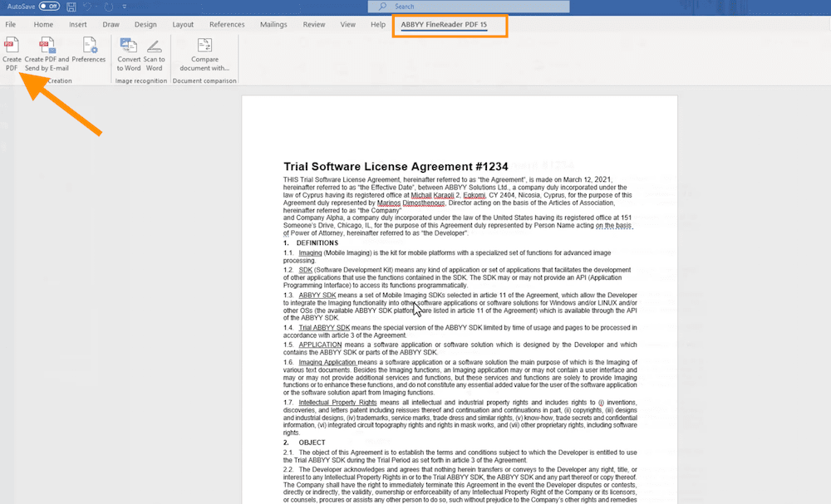The width and height of the screenshot is (831, 504).
Task: Click the '1. DEFINITIONS' heading
Action: point(311,243)
